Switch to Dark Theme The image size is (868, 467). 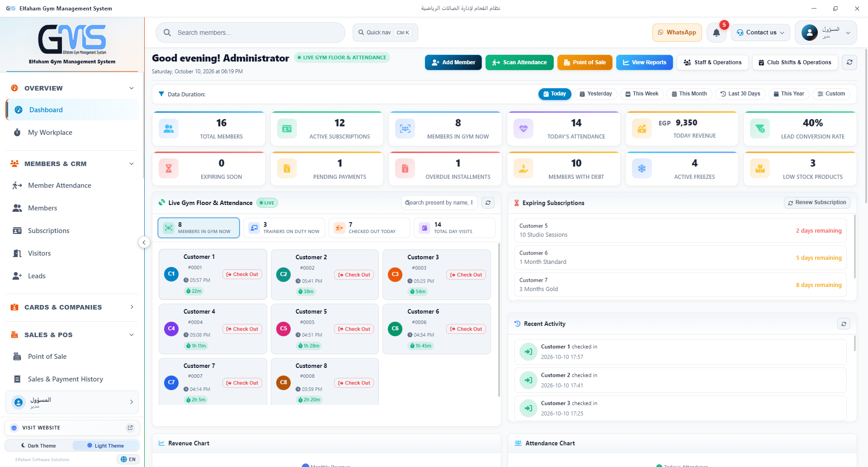(x=39, y=446)
